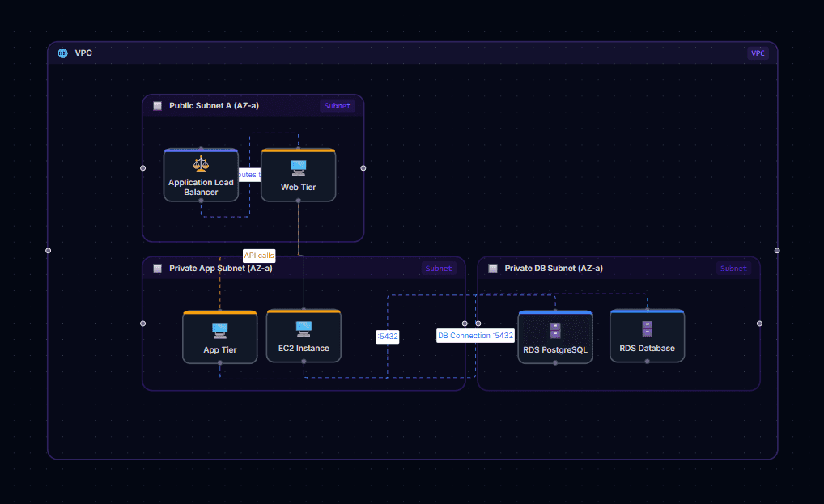Click Public Subnet A right connection handle
Image resolution: width=824 pixels, height=504 pixels.
(x=363, y=168)
